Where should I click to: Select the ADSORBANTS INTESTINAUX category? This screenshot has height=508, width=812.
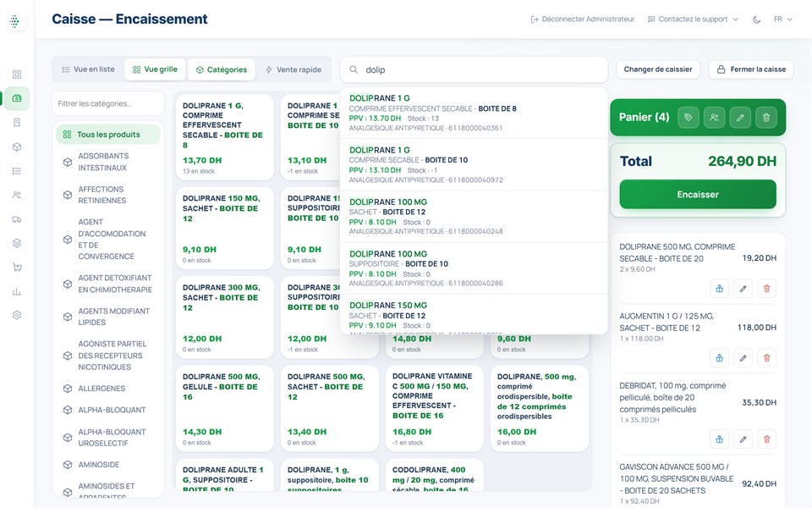point(108,162)
